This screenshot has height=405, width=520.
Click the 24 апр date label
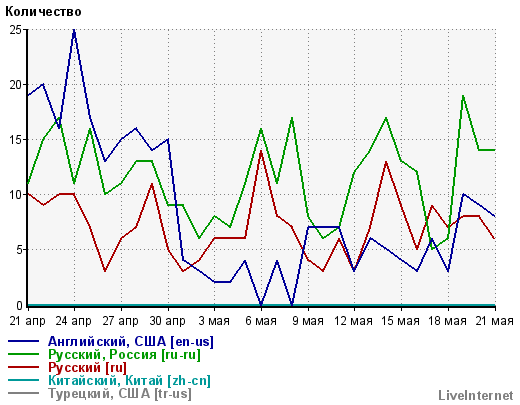tap(73, 321)
